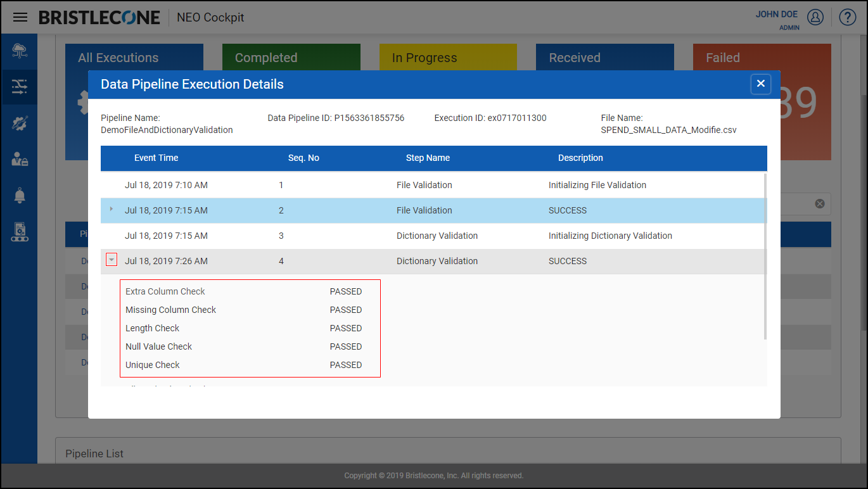Screen dimensions: 868x489
Task: Click the SPEND_SMALL_DATA_Modifie.csv file name
Action: (668, 130)
